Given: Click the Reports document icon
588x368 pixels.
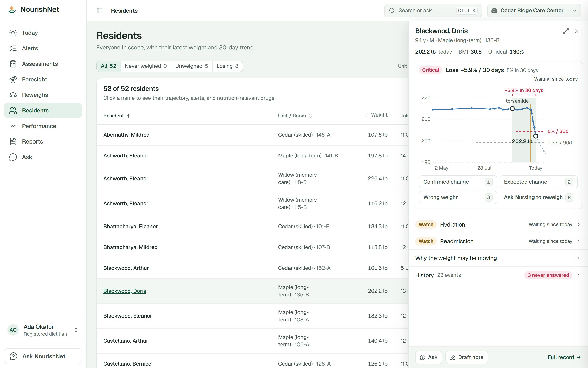Looking at the screenshot, I should click(13, 141).
